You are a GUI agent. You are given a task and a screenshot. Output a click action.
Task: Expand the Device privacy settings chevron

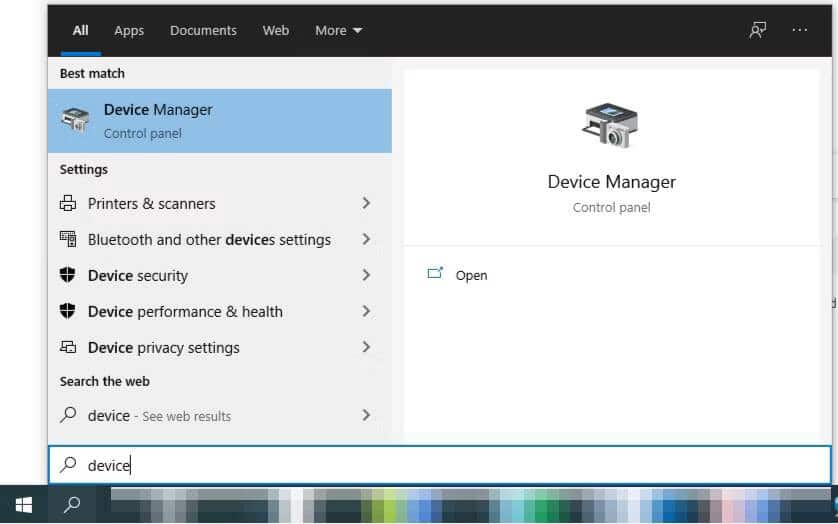[x=366, y=347]
